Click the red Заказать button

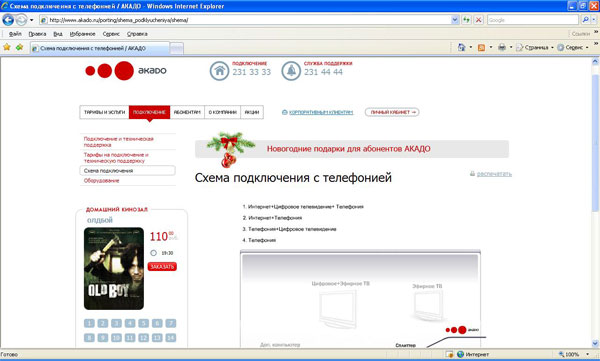[x=162, y=266]
